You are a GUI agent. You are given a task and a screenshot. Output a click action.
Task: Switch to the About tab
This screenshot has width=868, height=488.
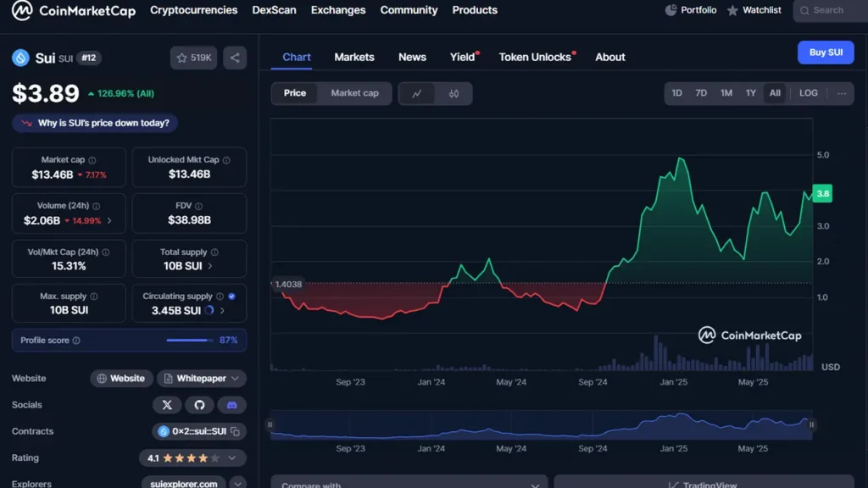(610, 57)
